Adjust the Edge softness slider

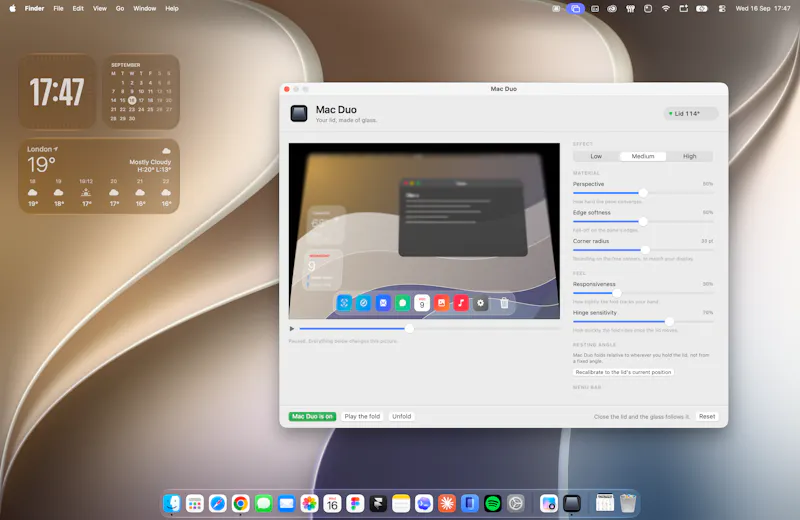(x=643, y=221)
